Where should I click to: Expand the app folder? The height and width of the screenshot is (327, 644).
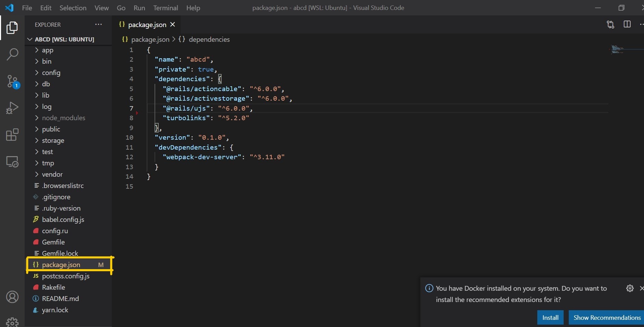[x=68, y=50]
